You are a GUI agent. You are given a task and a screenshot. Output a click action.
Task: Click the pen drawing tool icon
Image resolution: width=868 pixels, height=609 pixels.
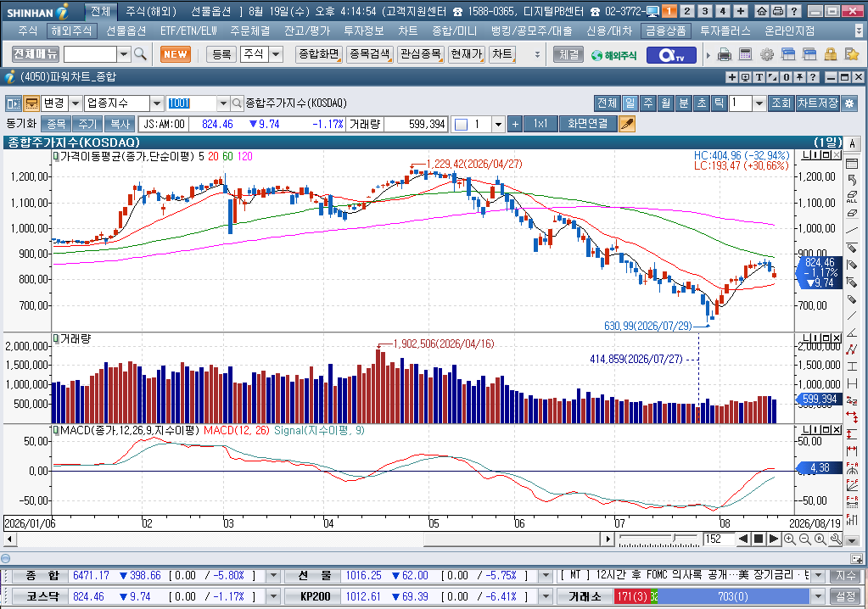(x=627, y=124)
